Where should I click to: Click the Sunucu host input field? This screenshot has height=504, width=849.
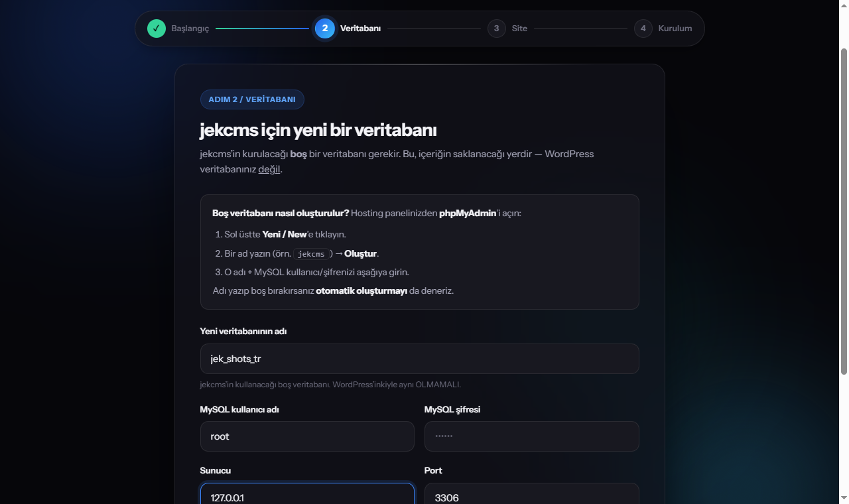(307, 495)
